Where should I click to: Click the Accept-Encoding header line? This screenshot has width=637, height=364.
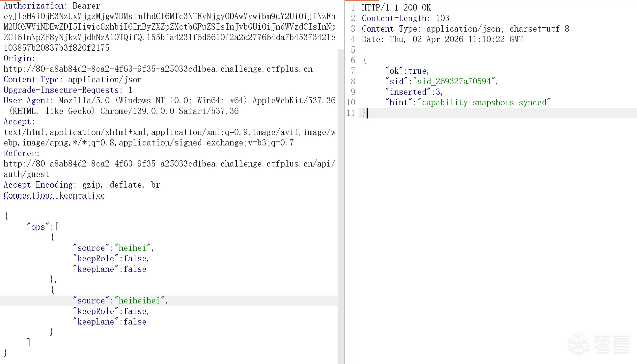point(82,185)
